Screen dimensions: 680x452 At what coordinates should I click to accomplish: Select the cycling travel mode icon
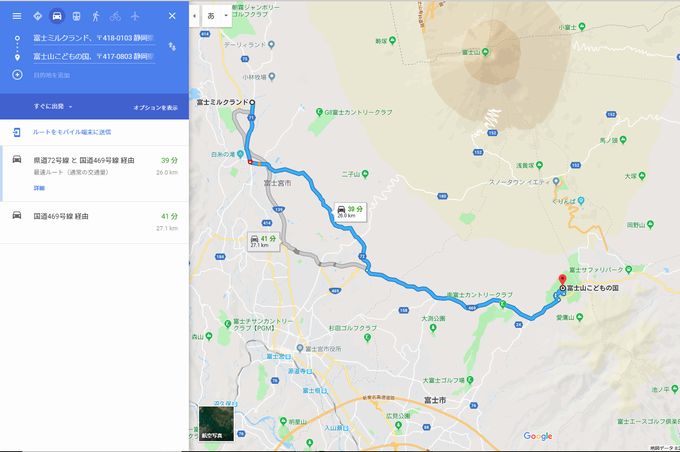point(115,16)
